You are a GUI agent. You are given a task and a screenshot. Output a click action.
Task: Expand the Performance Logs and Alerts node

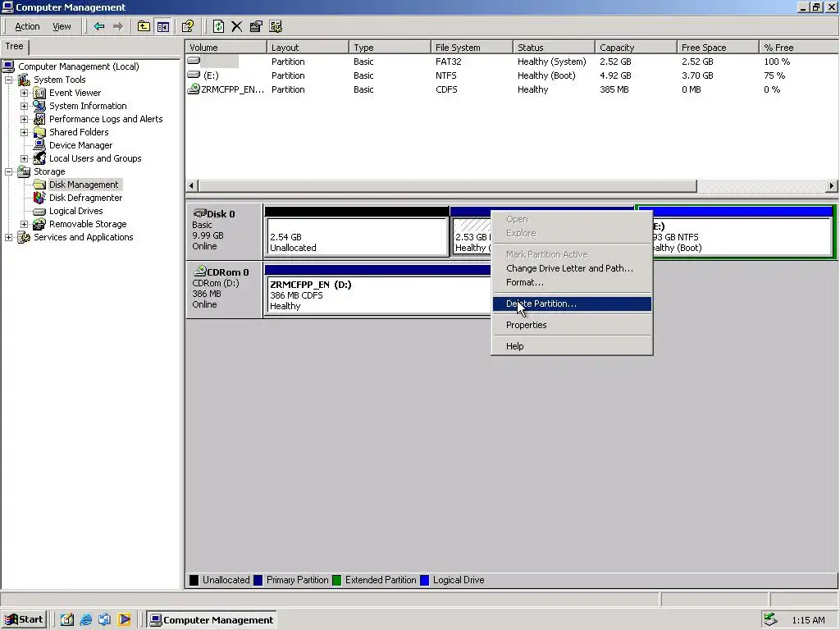[24, 119]
